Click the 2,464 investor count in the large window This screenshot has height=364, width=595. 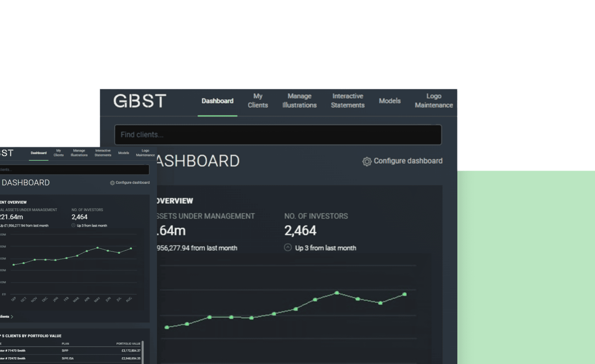tap(300, 231)
